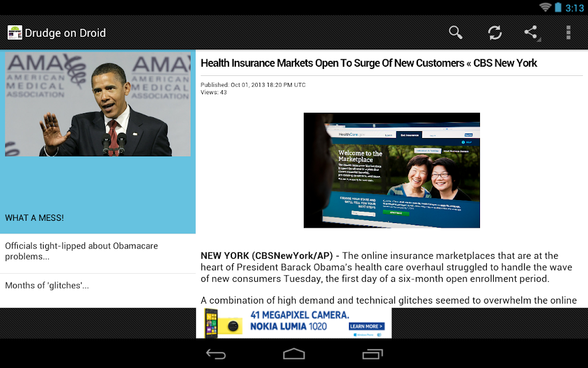Viewport: 588px width, 368px height.
Task: Open the Months of 'glitches' story
Action: (x=98, y=285)
